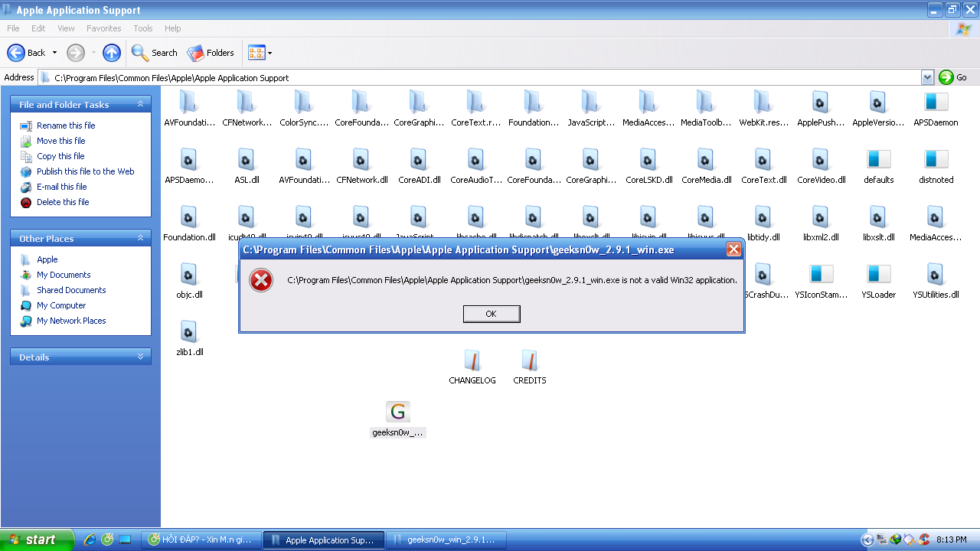The image size is (980, 551).
Task: Click E-mail this file link
Action: point(62,187)
